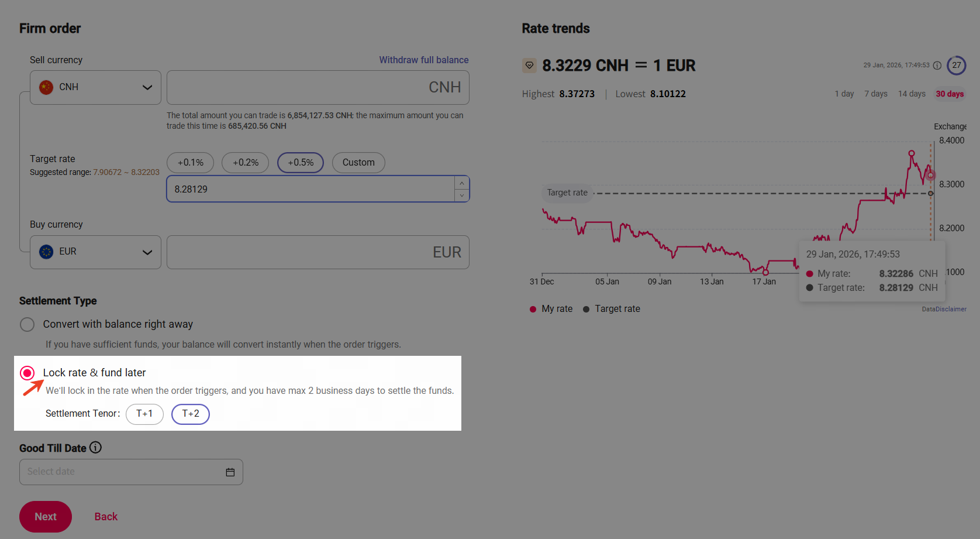Click the China flag currency icon
Screen dimensions: 980x539
(46, 87)
